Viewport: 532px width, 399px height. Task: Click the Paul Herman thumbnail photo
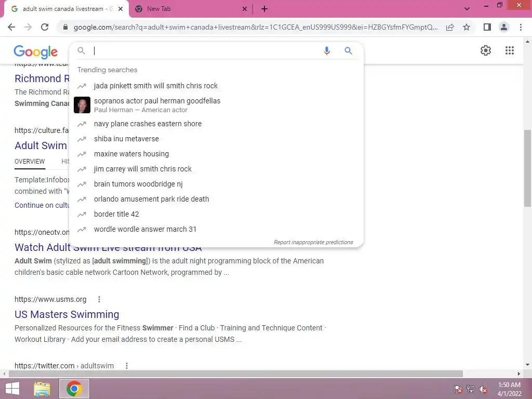(82, 105)
